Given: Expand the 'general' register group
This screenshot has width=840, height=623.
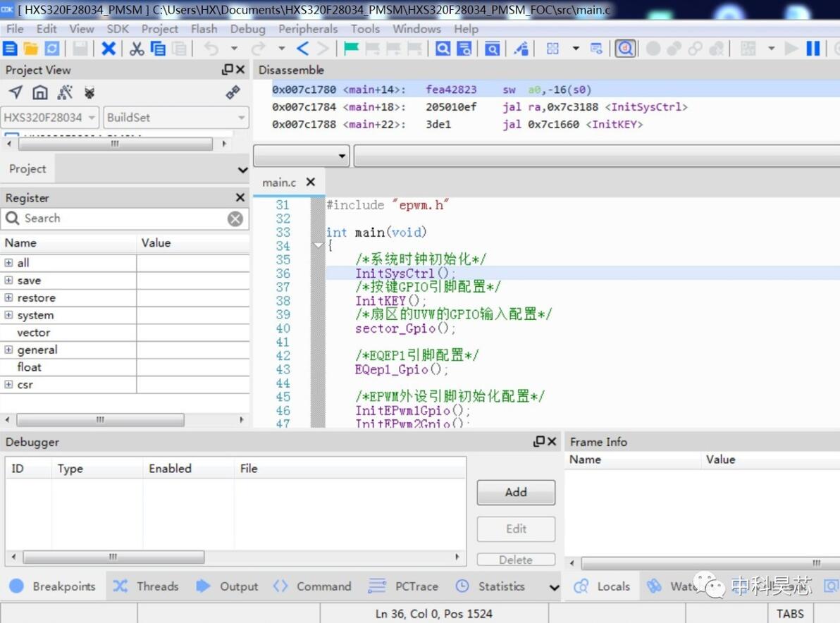Looking at the screenshot, I should click(x=8, y=350).
